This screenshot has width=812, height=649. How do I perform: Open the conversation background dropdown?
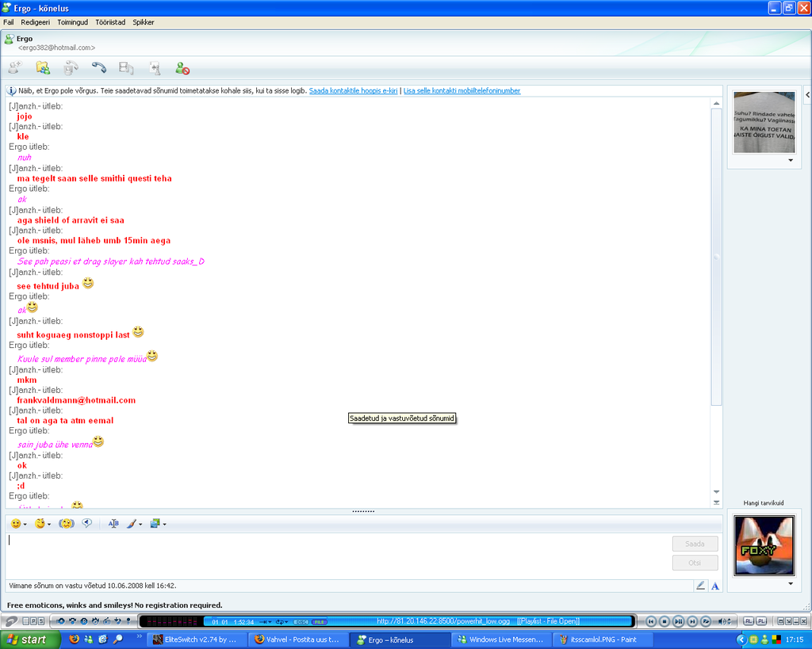point(165,524)
